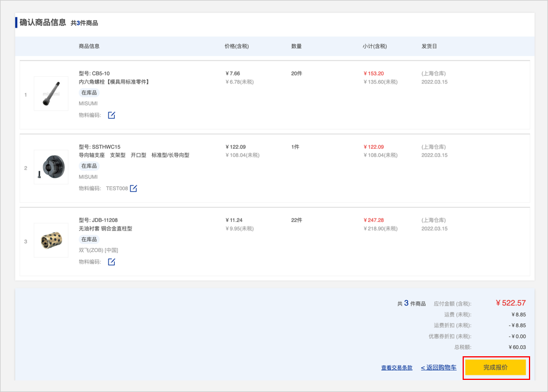The height and width of the screenshot is (392, 548).
Task: Go back via 返回购物车 link
Action: (438, 368)
